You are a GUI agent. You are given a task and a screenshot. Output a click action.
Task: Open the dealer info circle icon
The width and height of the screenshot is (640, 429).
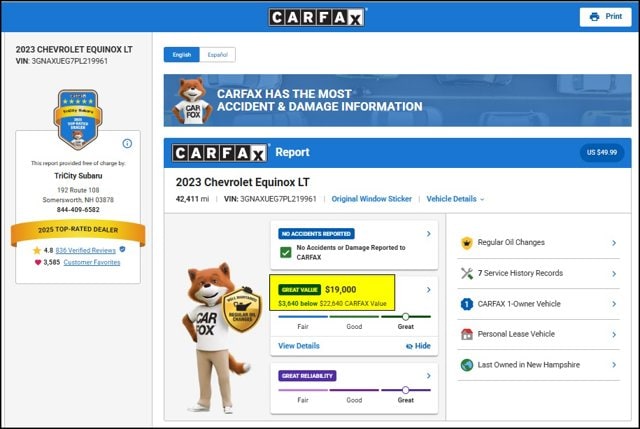tap(127, 143)
